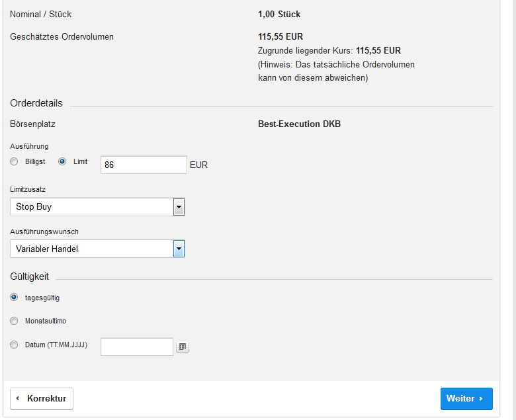This screenshot has height=420, width=516.
Task: Expand the Ausführungswunsch dropdown showing Variabler Handel
Action: [91, 249]
